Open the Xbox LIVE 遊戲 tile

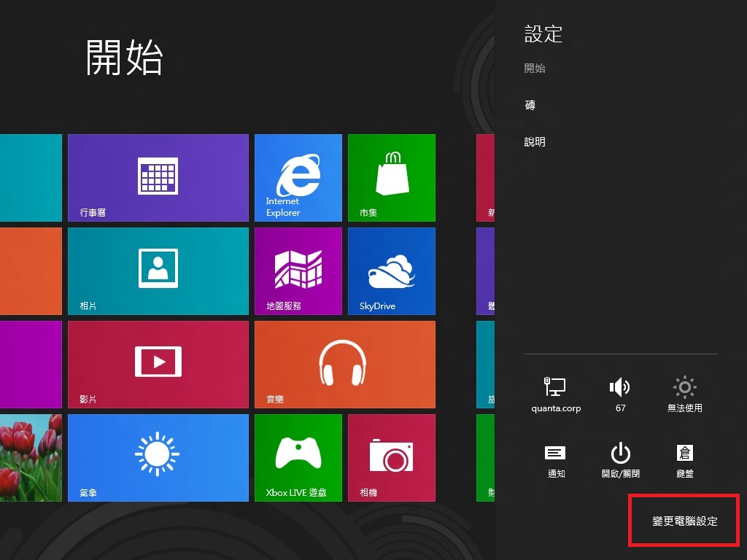(x=298, y=457)
